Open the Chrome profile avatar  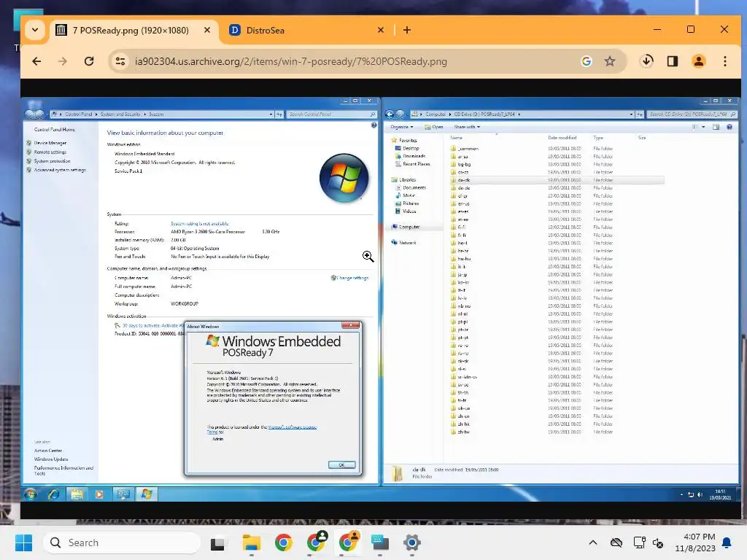point(698,61)
